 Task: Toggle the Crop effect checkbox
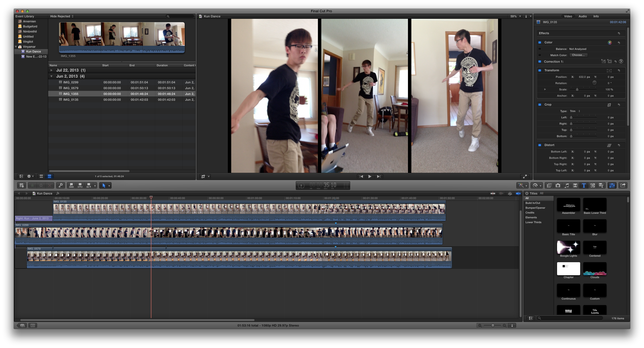click(540, 105)
